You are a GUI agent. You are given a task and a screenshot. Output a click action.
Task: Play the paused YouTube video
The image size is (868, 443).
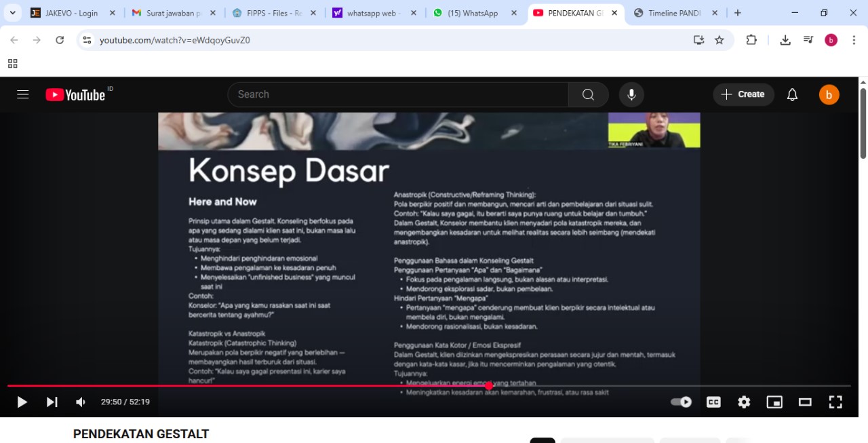(22, 402)
